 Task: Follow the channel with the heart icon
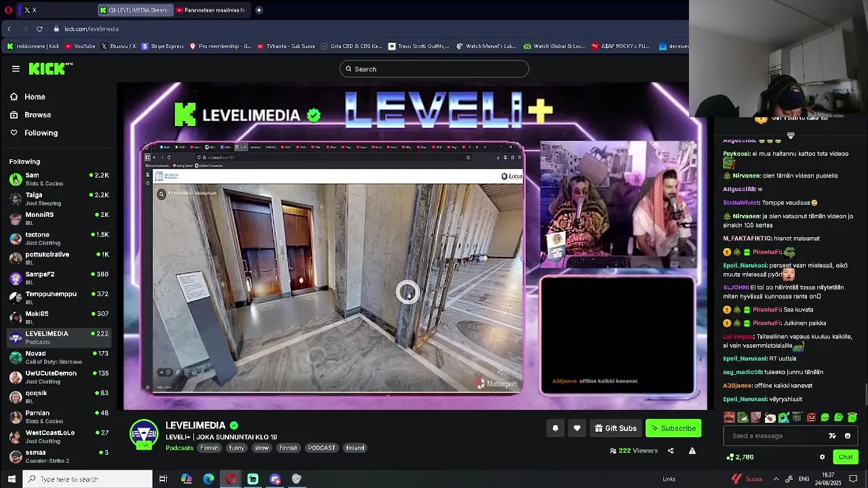577,428
